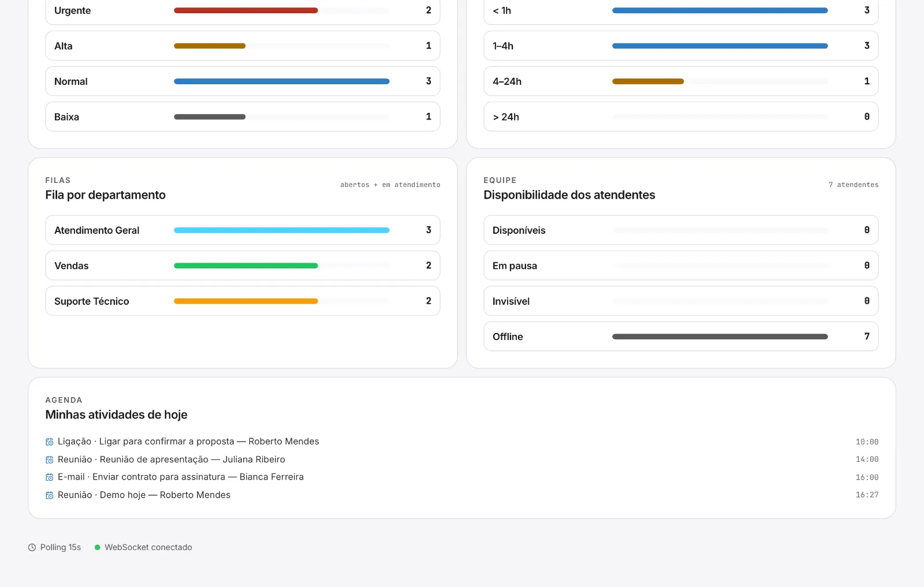Select the Disponíveis attendants row
Screen dimensions: 924x587
point(681,230)
